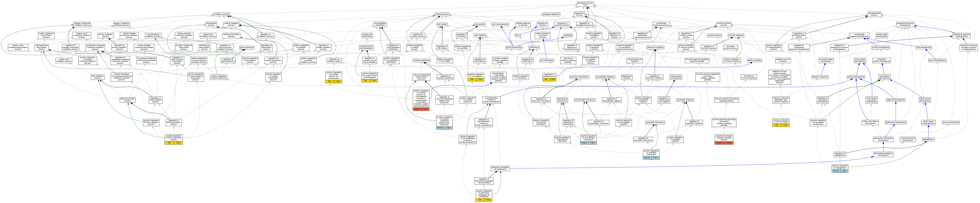Click the 'immune system process' node

coord(724,24)
